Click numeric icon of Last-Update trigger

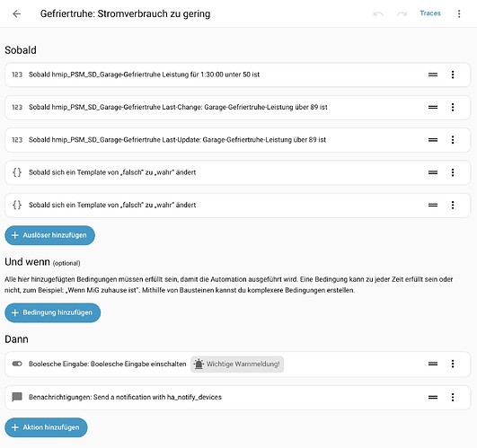pos(17,140)
